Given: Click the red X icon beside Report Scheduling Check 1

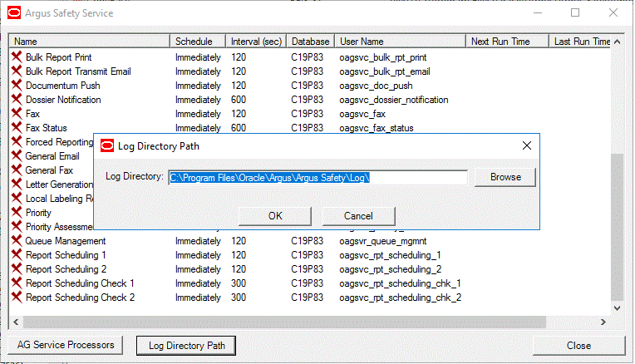Looking at the screenshot, I should [17, 283].
